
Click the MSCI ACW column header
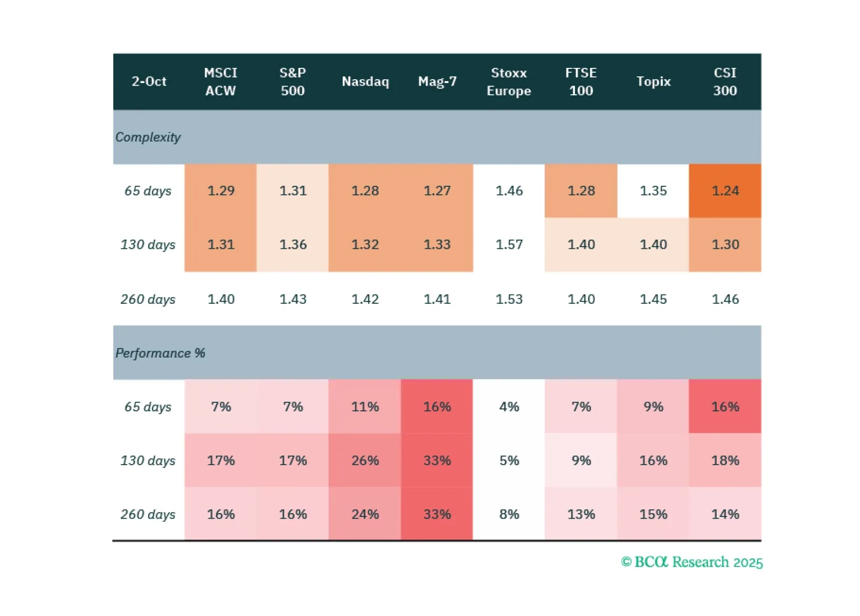coord(220,82)
